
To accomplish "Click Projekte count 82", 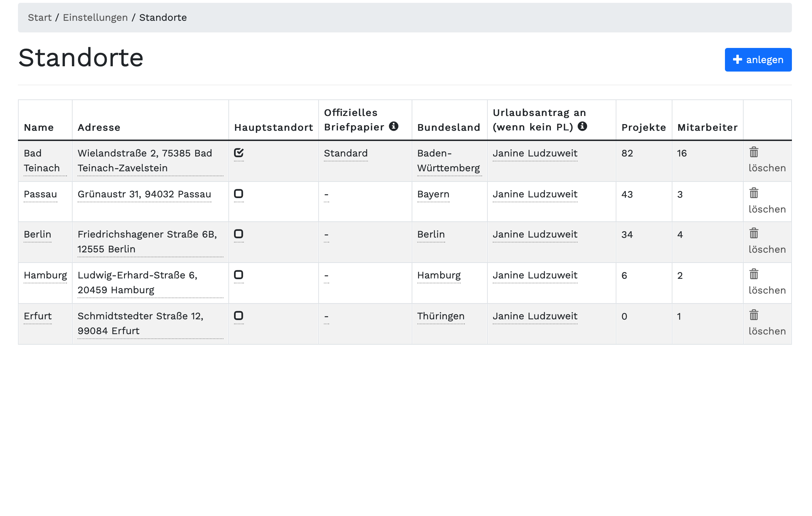I will coord(627,153).
